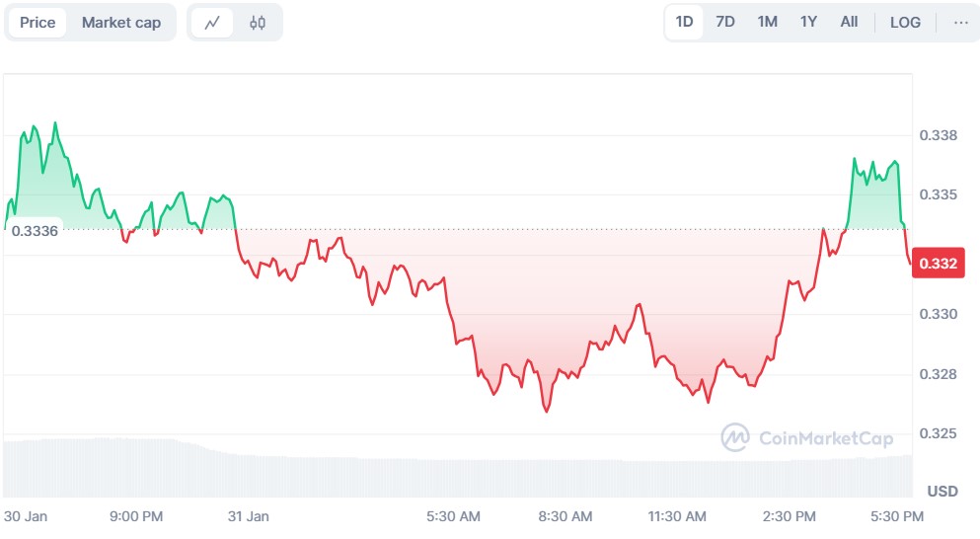Click the USD currency label
980x539 pixels.
[x=942, y=491]
